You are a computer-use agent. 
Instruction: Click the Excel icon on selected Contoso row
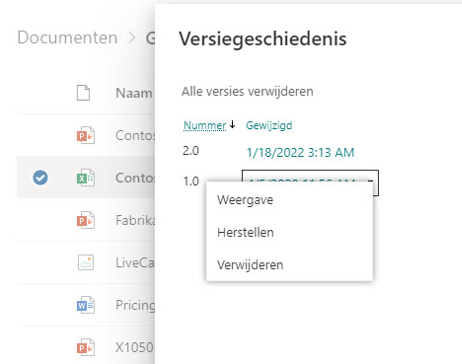click(86, 178)
